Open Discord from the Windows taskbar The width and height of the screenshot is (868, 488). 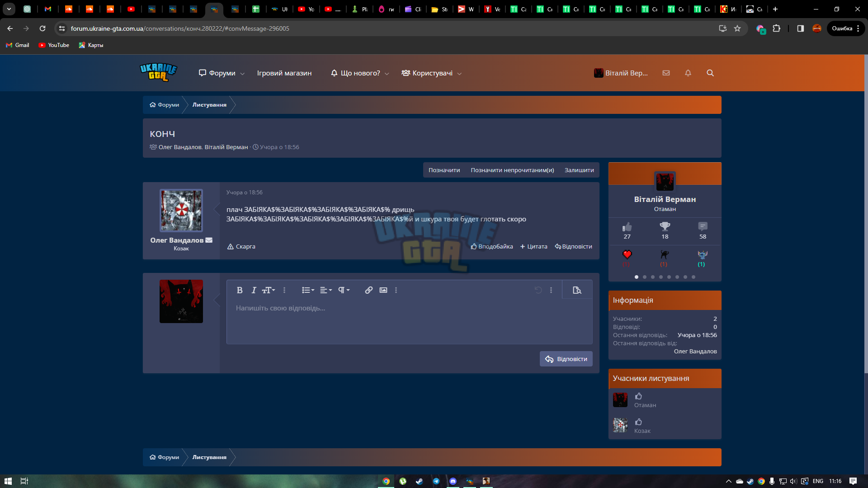453,481
